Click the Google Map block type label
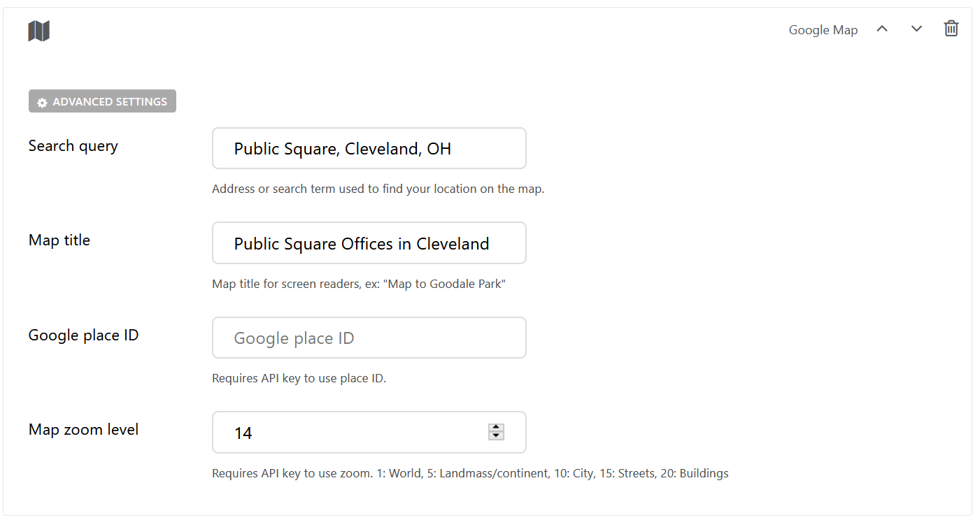 823,30
